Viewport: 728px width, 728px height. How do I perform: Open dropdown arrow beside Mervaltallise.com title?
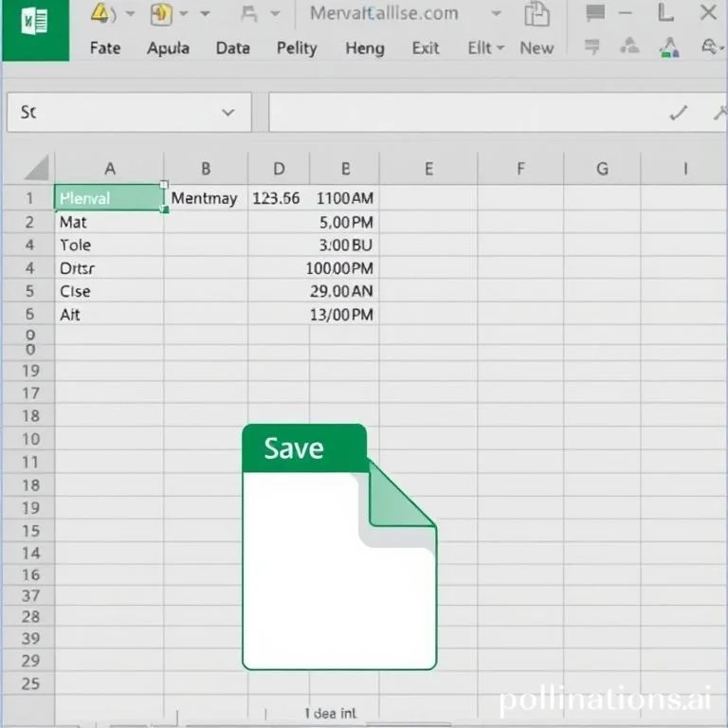495,14
